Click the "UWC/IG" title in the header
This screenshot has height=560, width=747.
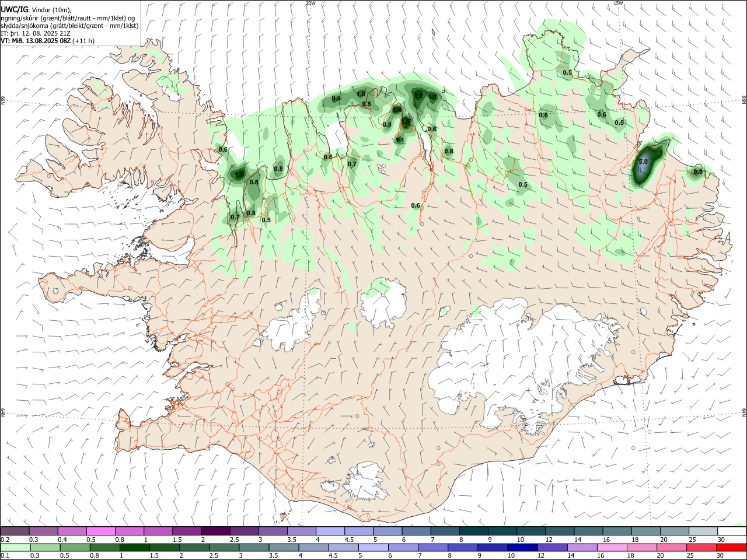point(13,10)
